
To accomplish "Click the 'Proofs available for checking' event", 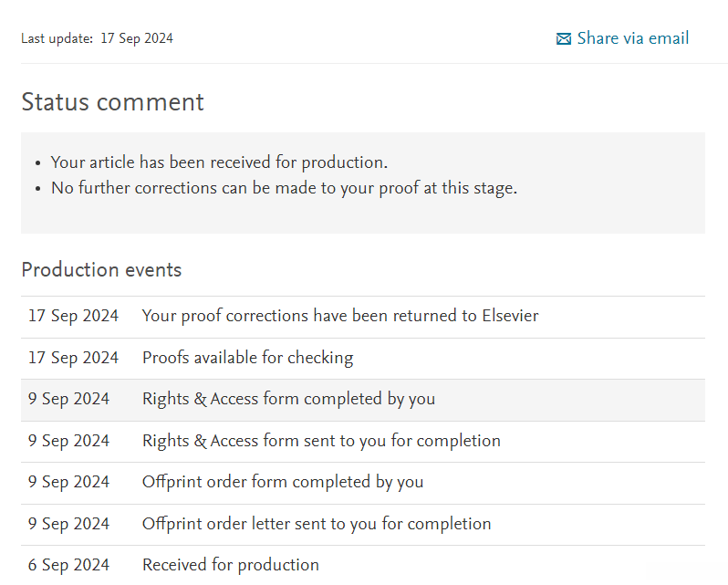I will [x=247, y=358].
